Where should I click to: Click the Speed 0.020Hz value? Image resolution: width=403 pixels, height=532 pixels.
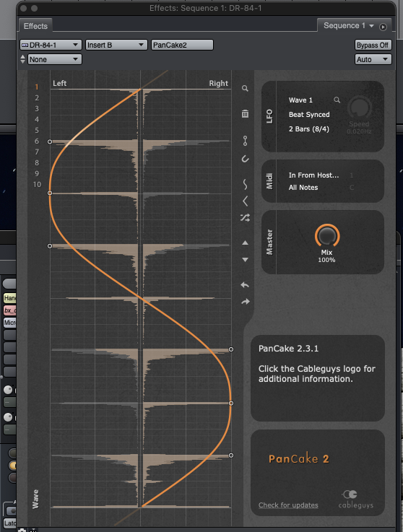[359, 131]
